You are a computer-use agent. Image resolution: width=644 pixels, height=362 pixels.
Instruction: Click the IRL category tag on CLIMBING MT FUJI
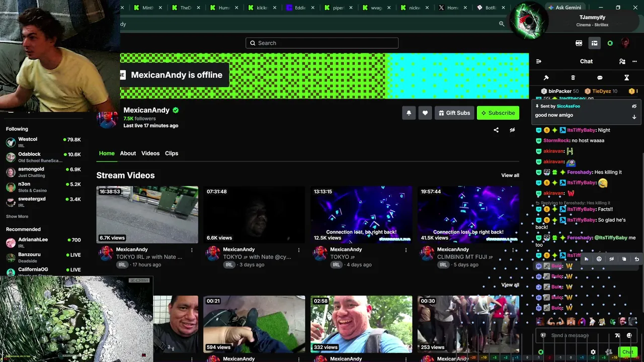pos(443,265)
